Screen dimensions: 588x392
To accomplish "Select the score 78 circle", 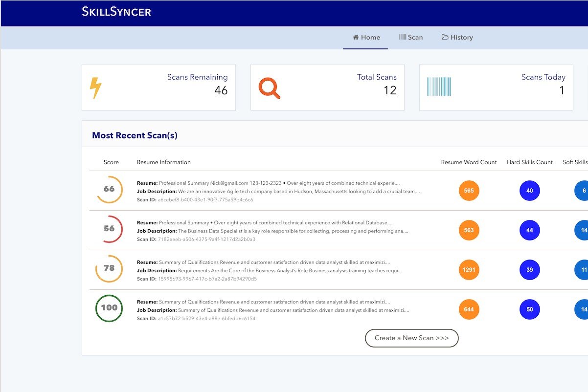I will [109, 268].
